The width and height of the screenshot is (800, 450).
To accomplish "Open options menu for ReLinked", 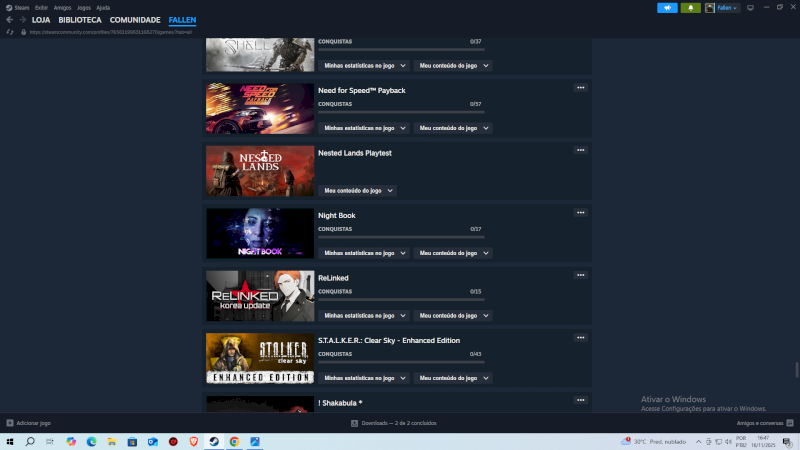I will point(581,275).
